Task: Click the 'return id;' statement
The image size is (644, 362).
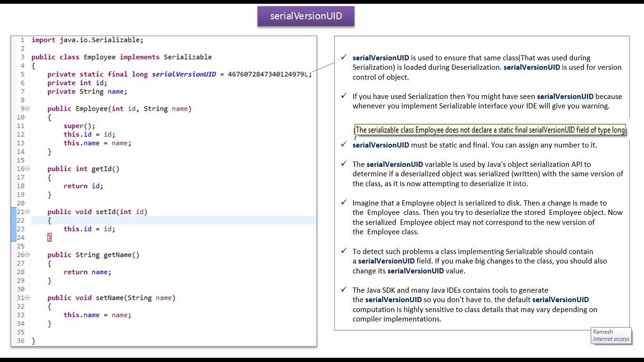Action: pyautogui.click(x=83, y=186)
